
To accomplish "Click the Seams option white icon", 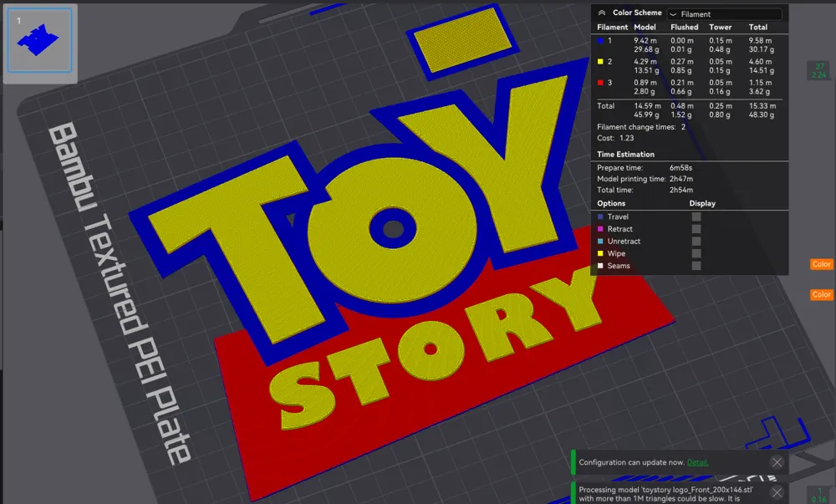I will (x=600, y=266).
